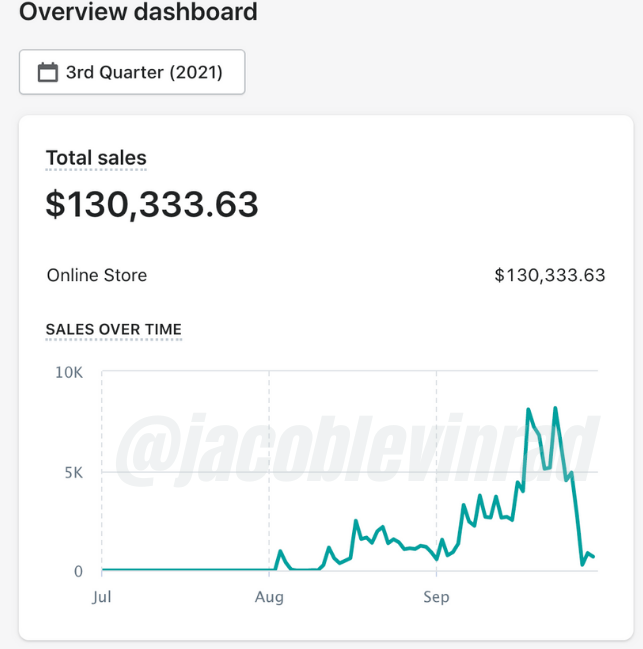Click the final late-September point of the line

(x=594, y=557)
